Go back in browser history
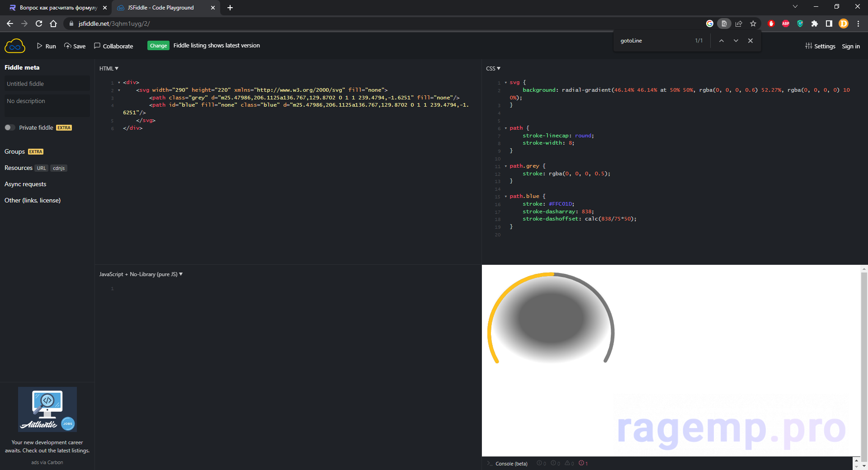The image size is (868, 470). tap(10, 23)
